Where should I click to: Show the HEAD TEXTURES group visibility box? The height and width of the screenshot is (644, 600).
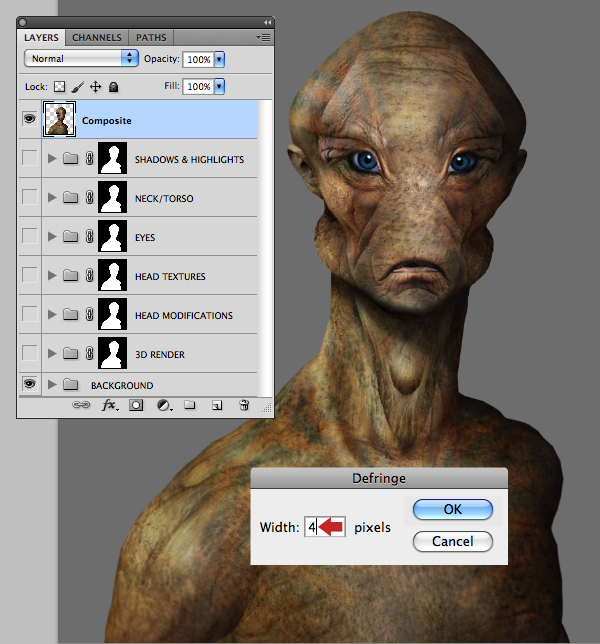pyautogui.click(x=30, y=275)
